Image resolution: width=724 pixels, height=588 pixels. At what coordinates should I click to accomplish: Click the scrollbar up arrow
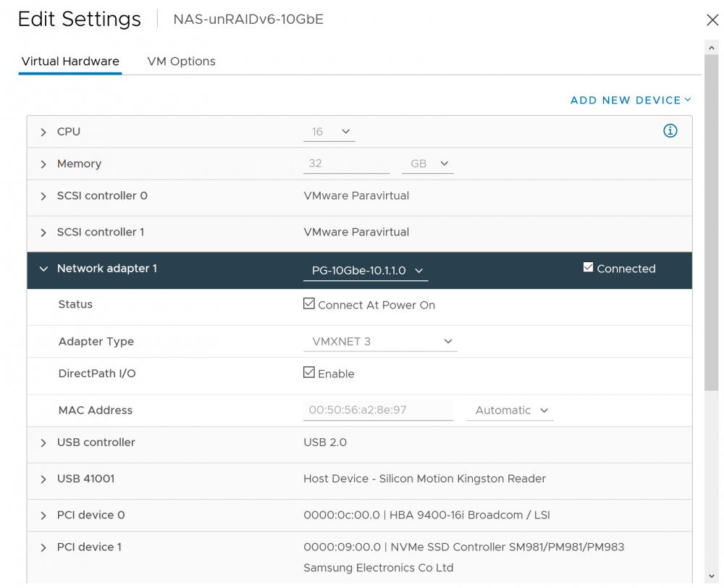(712, 48)
